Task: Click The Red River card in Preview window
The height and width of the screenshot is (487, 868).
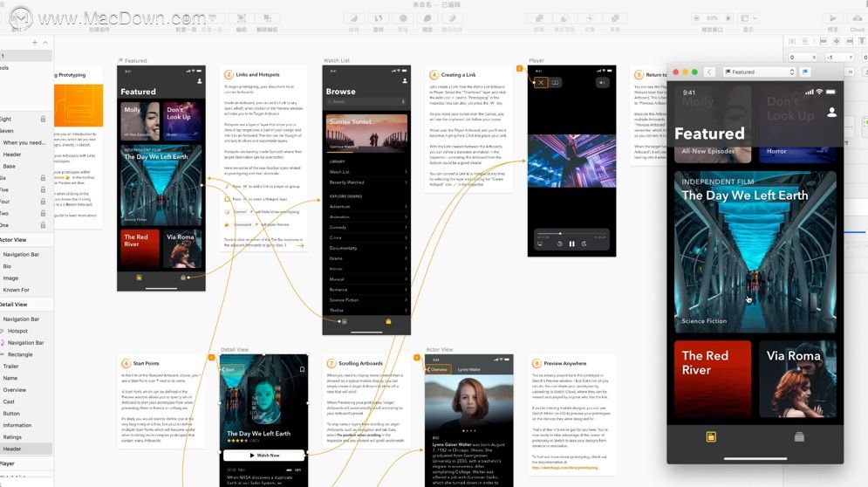Action: 713,379
